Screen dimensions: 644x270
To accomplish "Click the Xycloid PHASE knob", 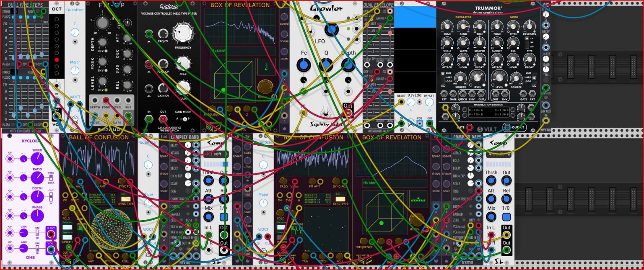I will point(37,216).
